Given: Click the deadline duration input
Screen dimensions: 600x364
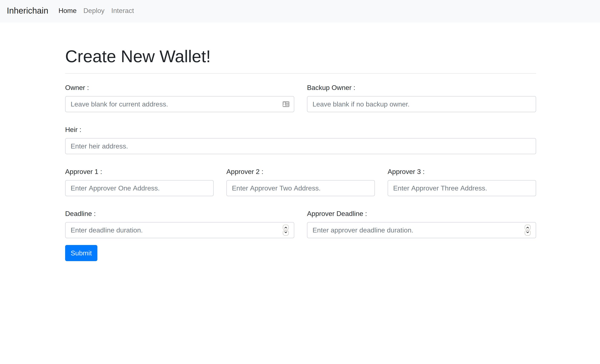Looking at the screenshot, I should [179, 230].
